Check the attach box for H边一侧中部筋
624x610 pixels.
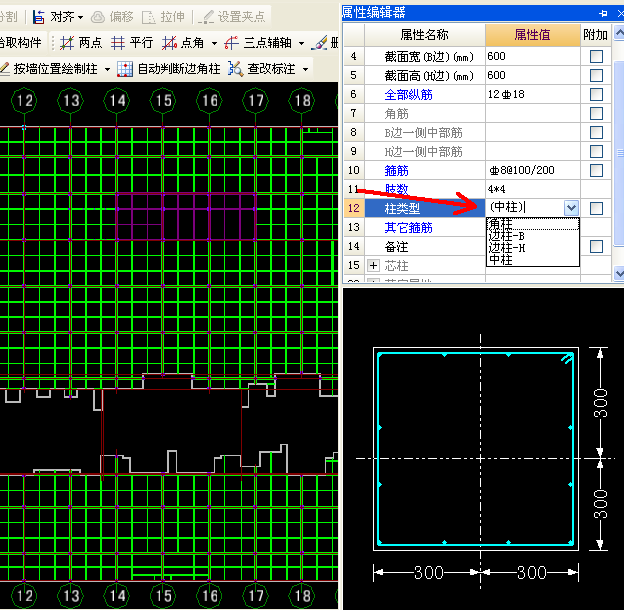pyautogui.click(x=596, y=151)
